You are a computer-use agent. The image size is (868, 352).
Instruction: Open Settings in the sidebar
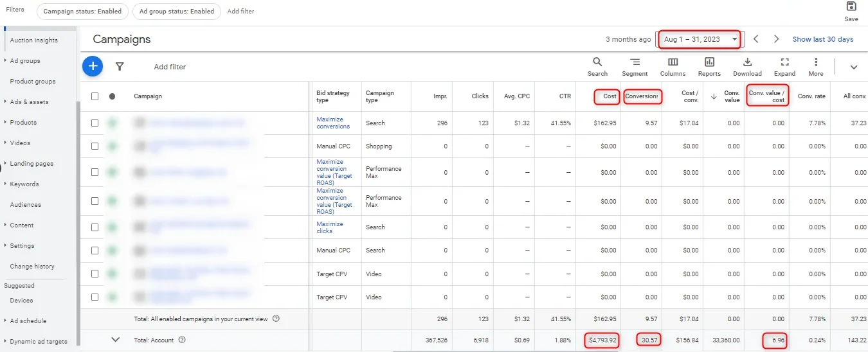pyautogui.click(x=22, y=246)
